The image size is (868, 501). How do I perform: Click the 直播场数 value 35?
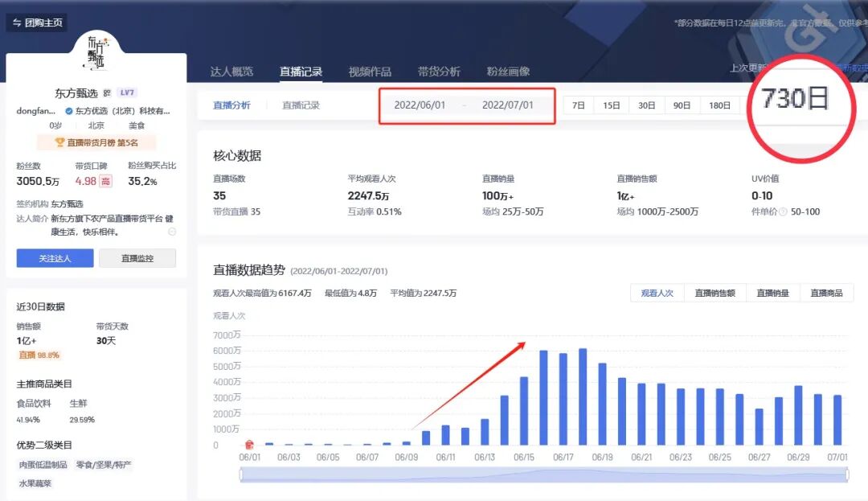(x=219, y=195)
